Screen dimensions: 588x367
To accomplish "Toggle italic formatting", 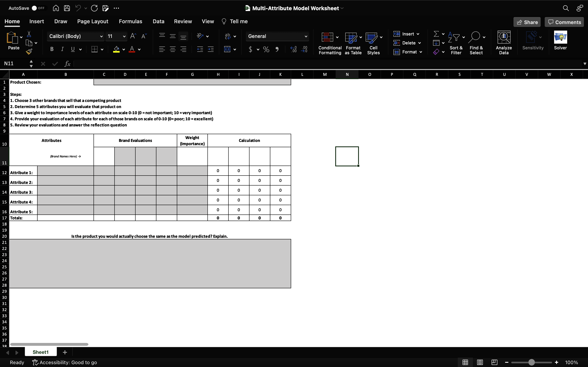I will pyautogui.click(x=62, y=49).
